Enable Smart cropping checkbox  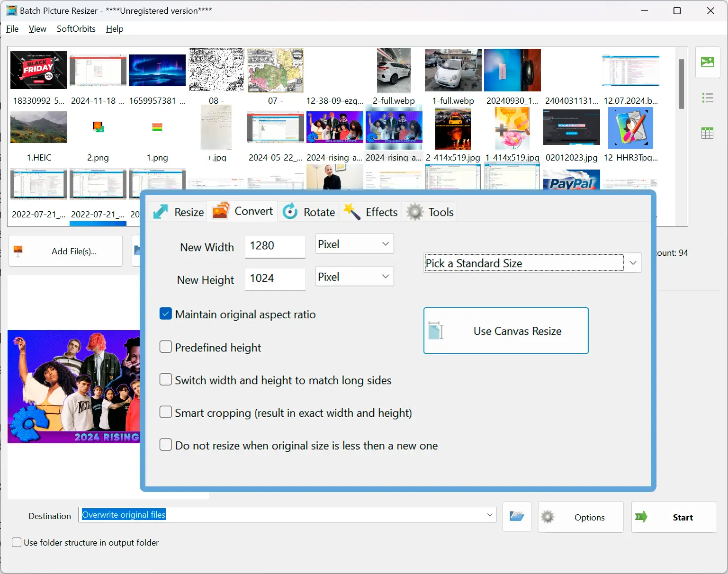click(166, 413)
